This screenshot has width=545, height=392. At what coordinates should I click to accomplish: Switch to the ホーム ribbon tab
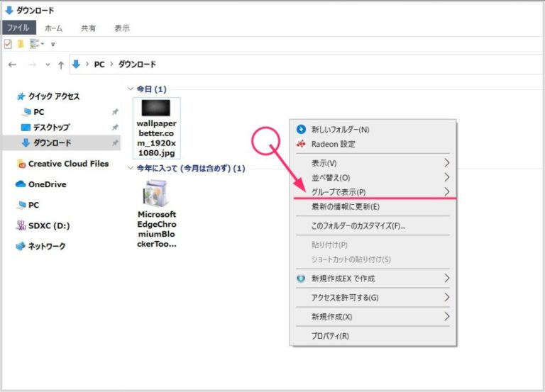point(53,28)
